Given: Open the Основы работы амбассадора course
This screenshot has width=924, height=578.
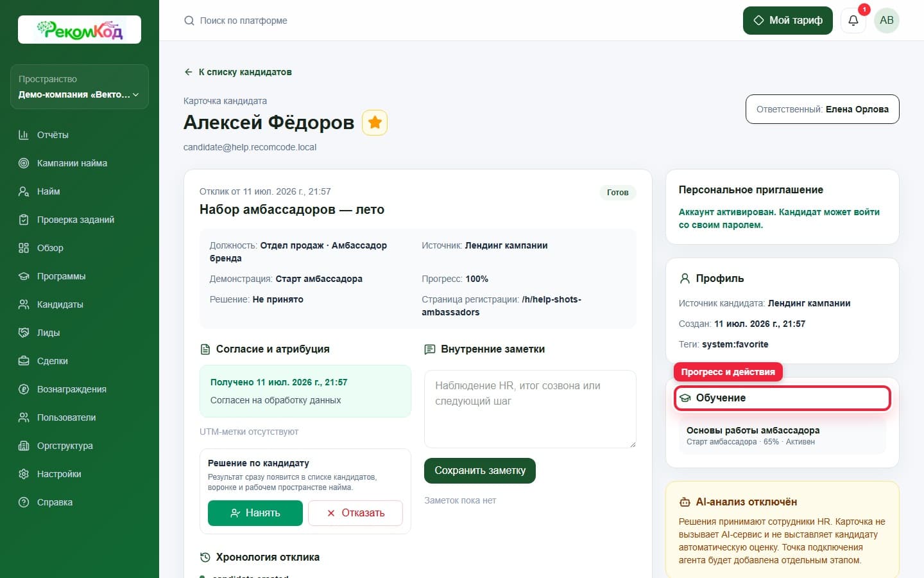Looking at the screenshot, I should pos(783,435).
